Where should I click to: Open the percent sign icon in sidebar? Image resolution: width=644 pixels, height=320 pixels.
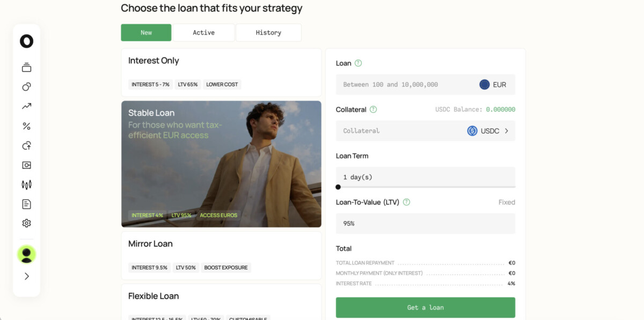coord(26,126)
